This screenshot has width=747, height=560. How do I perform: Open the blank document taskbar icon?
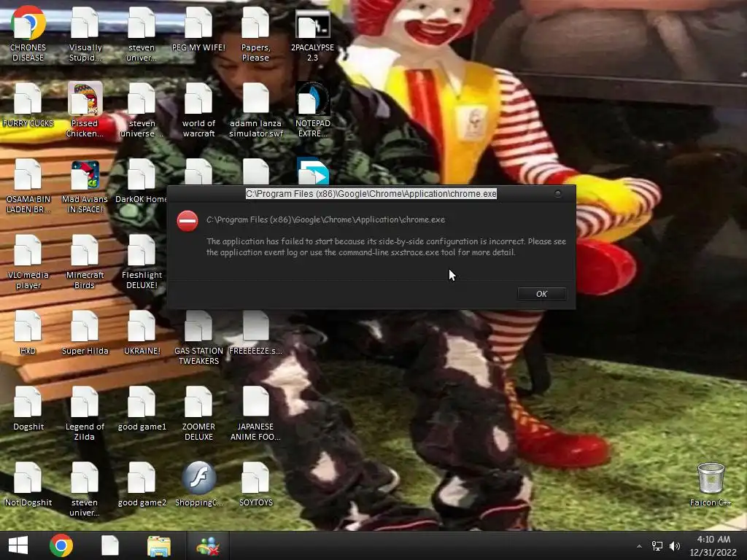pos(110,545)
